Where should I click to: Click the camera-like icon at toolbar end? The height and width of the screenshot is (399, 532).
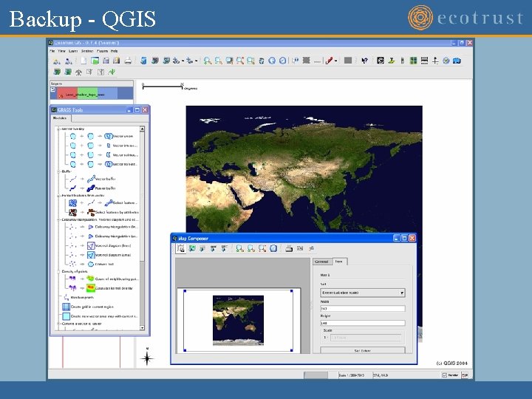tap(457, 61)
